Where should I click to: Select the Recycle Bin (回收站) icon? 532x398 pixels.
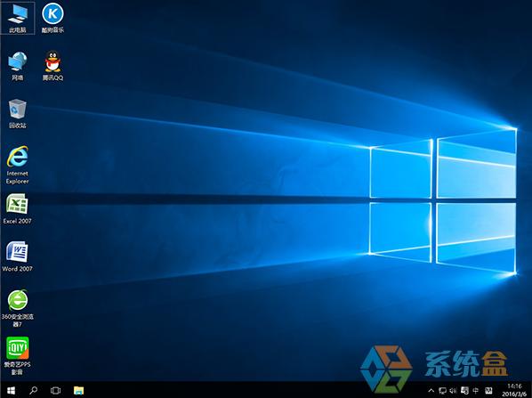point(17,114)
